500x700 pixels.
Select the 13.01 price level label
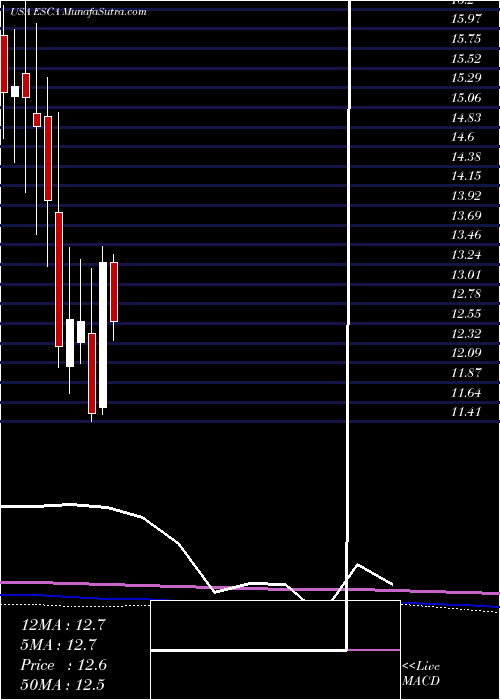coord(466,274)
